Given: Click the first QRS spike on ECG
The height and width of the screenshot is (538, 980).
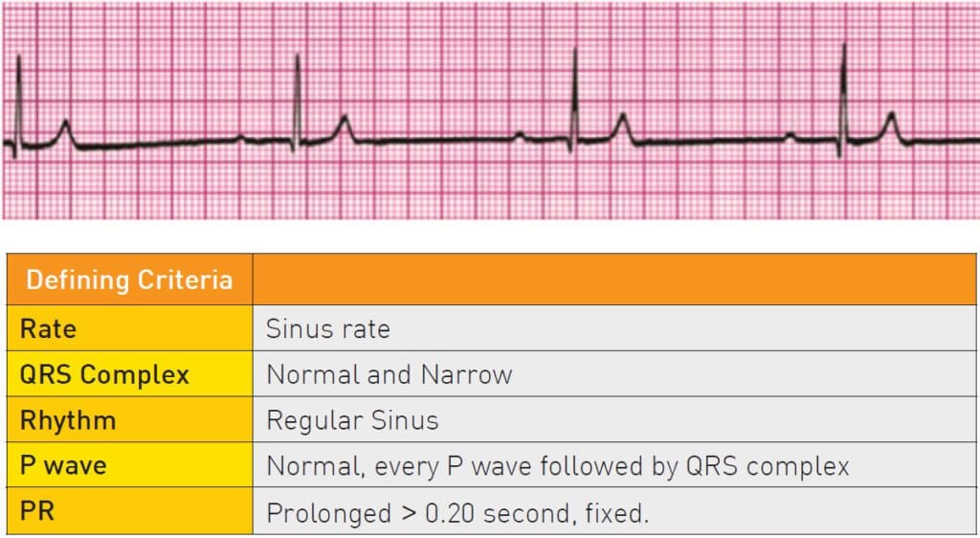Looking at the screenshot, I should click(18, 103).
